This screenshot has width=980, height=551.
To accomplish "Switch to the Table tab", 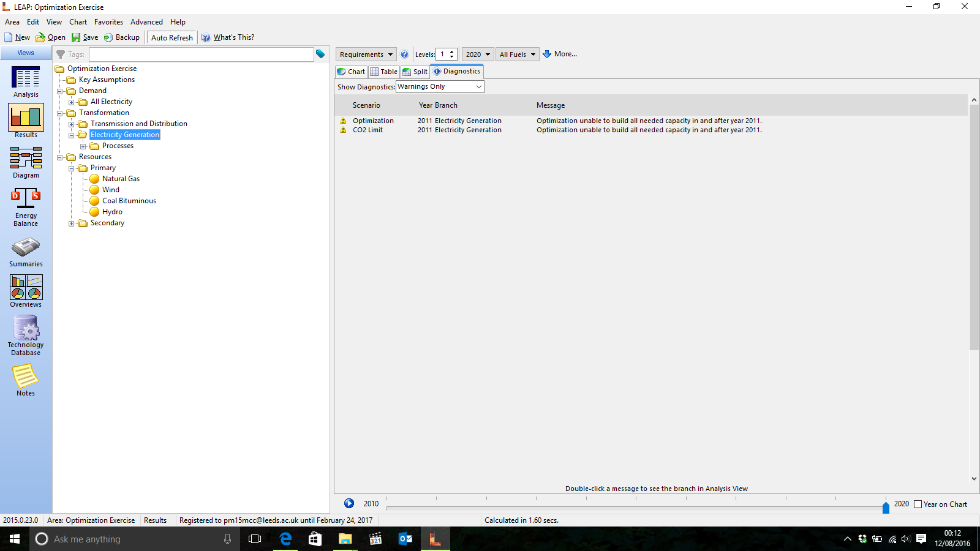I will (x=383, y=72).
